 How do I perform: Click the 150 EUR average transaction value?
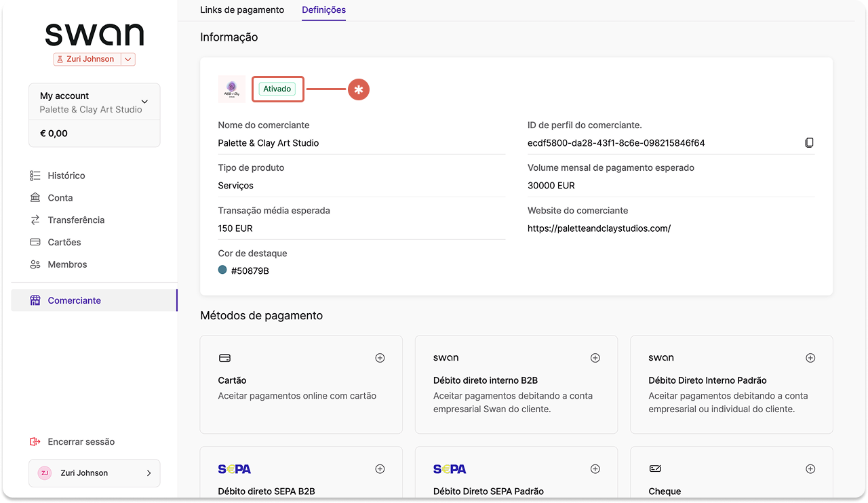tap(235, 228)
